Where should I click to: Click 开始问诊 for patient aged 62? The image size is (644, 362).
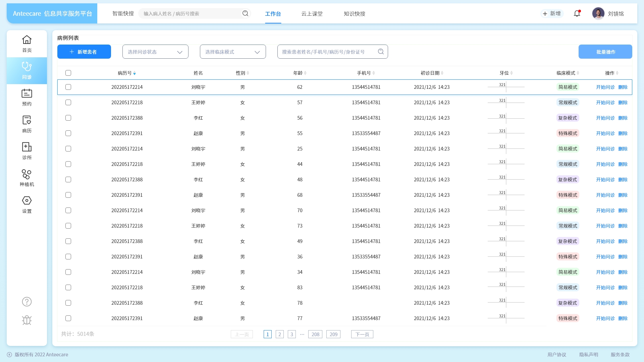[605, 87]
